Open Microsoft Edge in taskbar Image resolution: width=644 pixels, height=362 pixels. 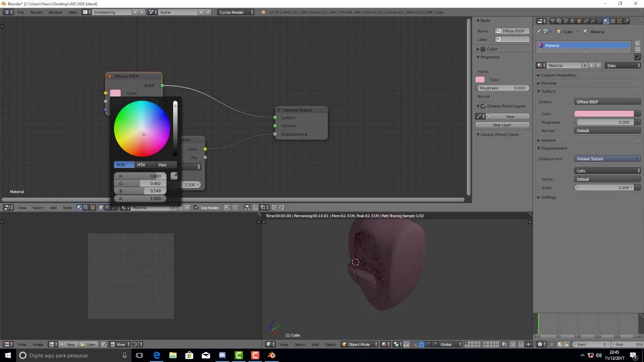point(156,355)
